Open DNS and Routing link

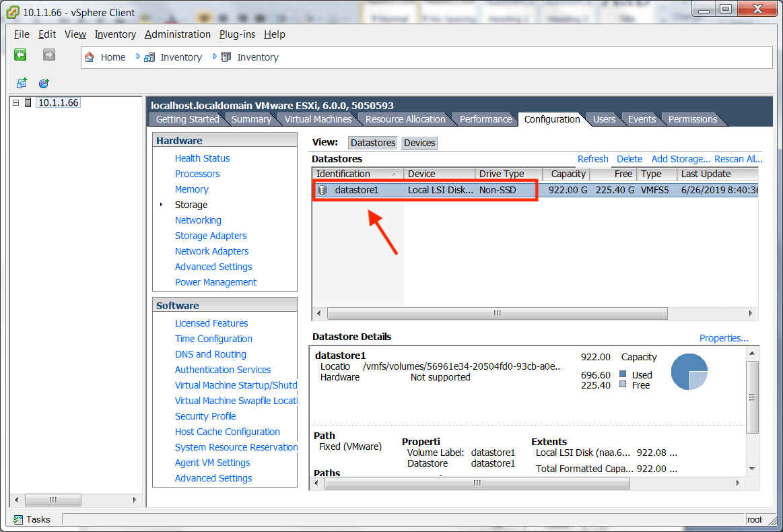tap(211, 354)
